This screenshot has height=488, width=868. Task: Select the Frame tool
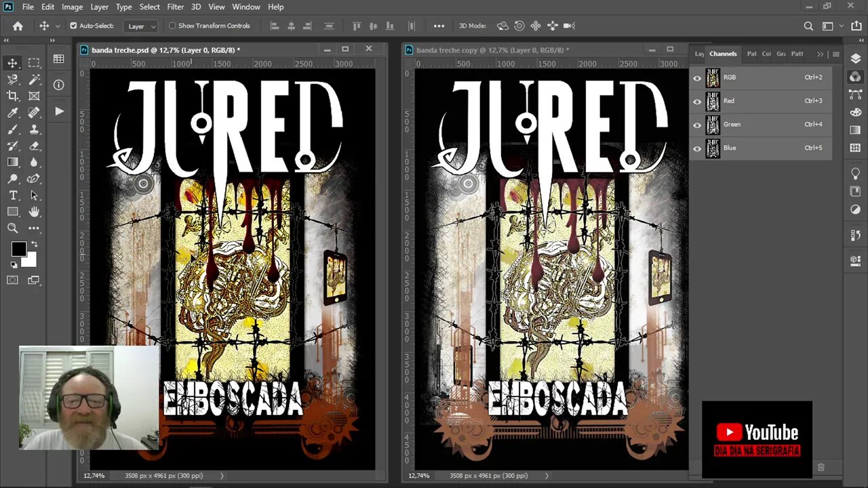tap(34, 96)
